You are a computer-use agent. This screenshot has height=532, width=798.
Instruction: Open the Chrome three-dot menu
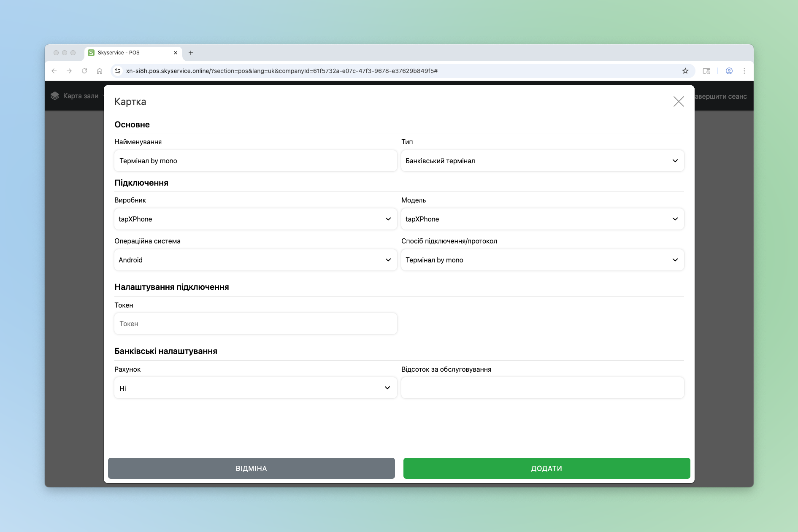(744, 71)
